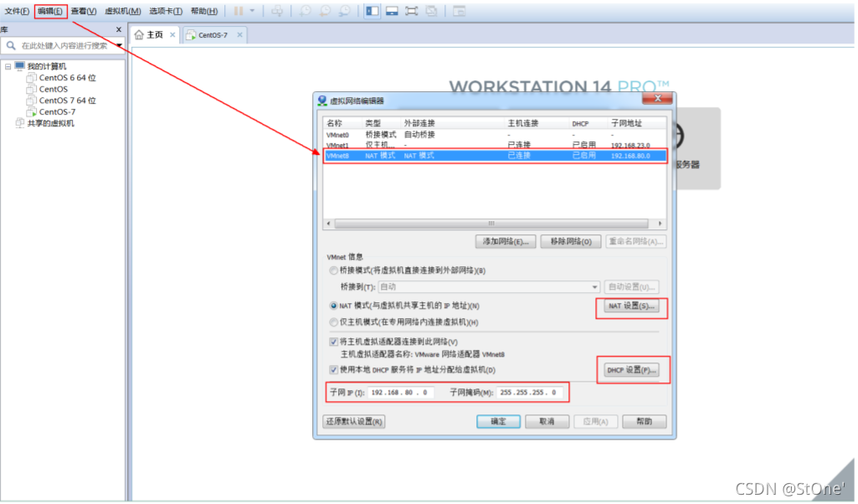Click the take snapshot toolbar icon

click(306, 11)
